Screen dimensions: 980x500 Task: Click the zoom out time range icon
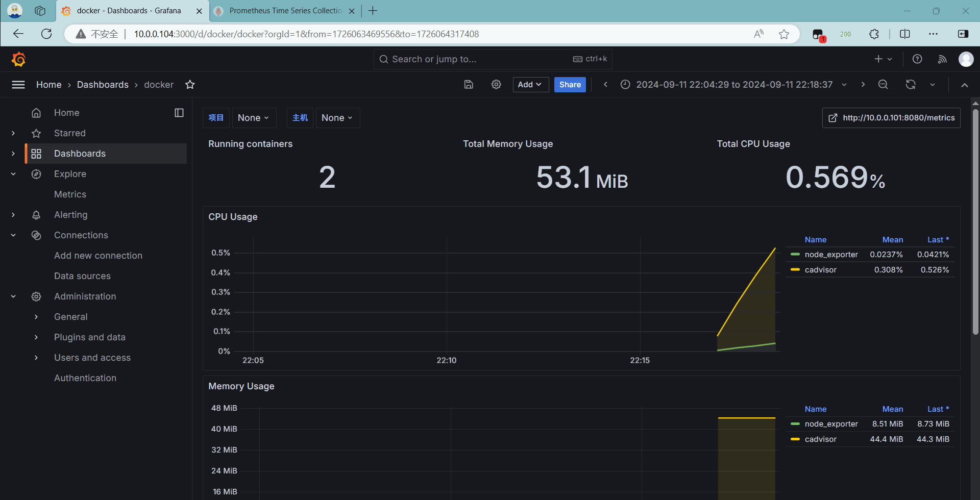click(883, 85)
